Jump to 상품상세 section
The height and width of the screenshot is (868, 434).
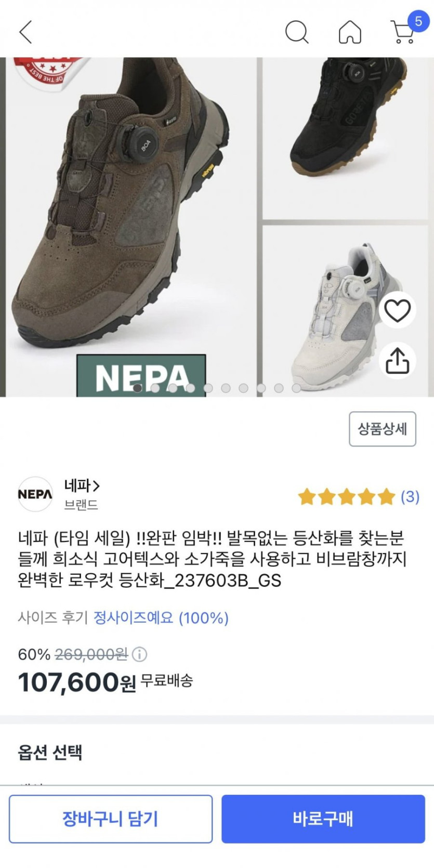[x=382, y=429]
